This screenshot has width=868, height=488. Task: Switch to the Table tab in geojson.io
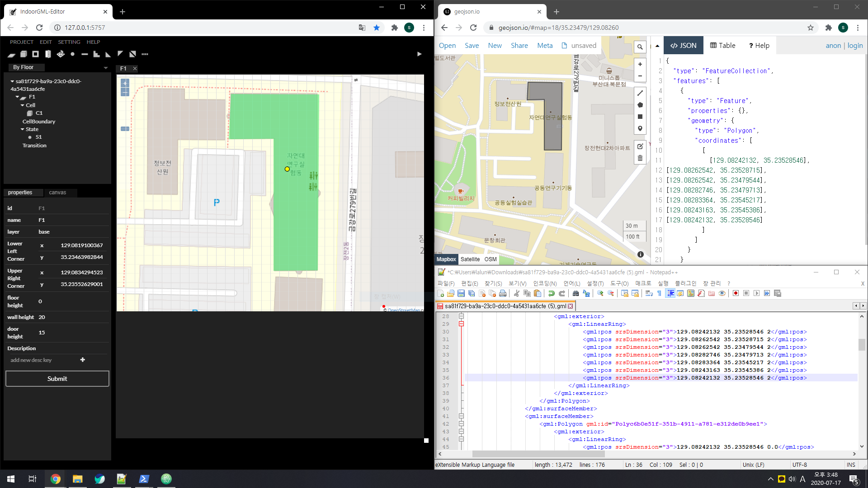(722, 46)
